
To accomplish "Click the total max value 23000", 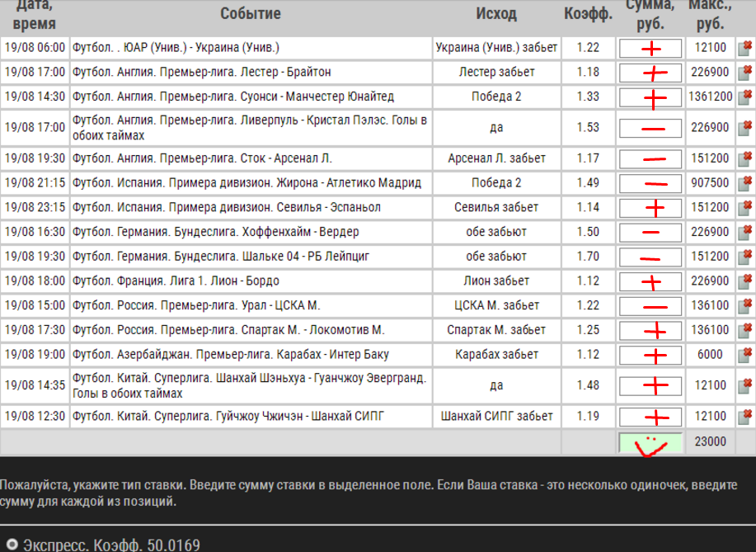I will point(711,441).
